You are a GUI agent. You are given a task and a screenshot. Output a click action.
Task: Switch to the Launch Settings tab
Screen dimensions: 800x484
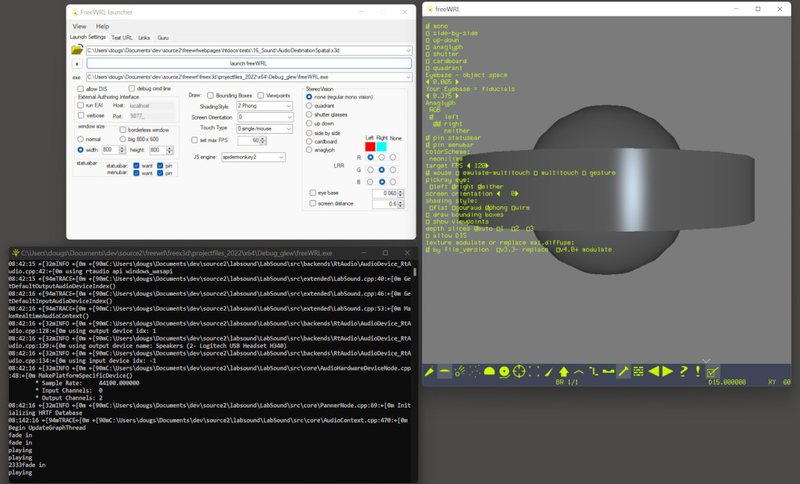pyautogui.click(x=88, y=37)
